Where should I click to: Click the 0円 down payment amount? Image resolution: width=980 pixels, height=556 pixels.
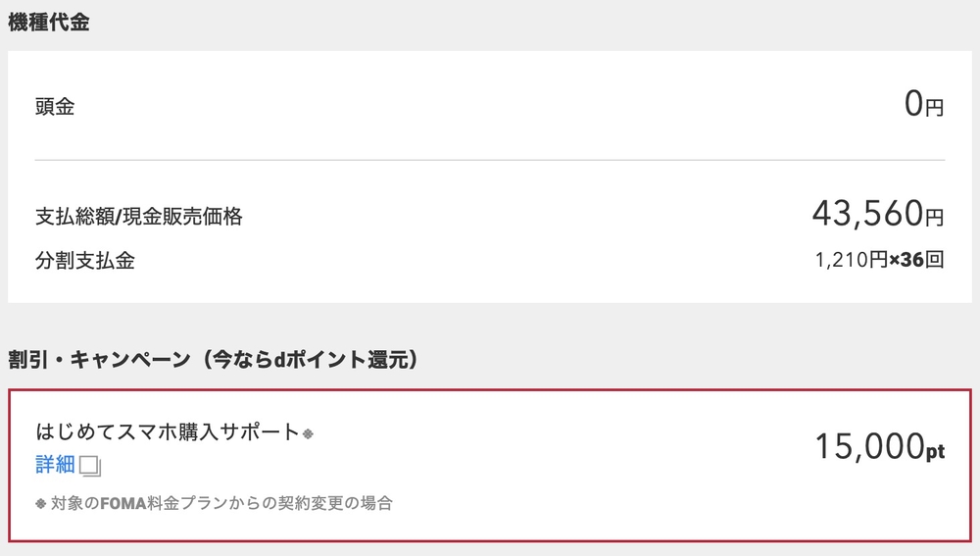924,104
